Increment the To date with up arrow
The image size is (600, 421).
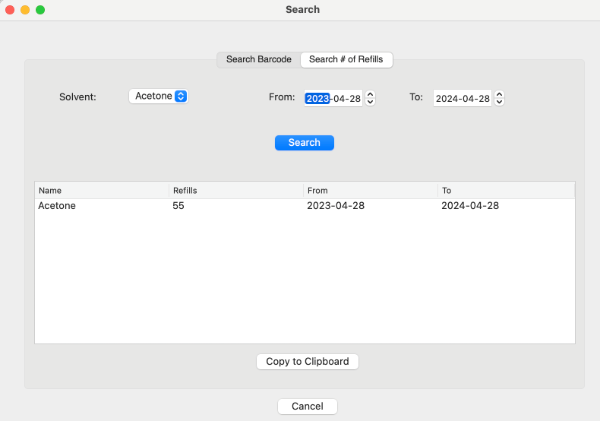(x=499, y=94)
